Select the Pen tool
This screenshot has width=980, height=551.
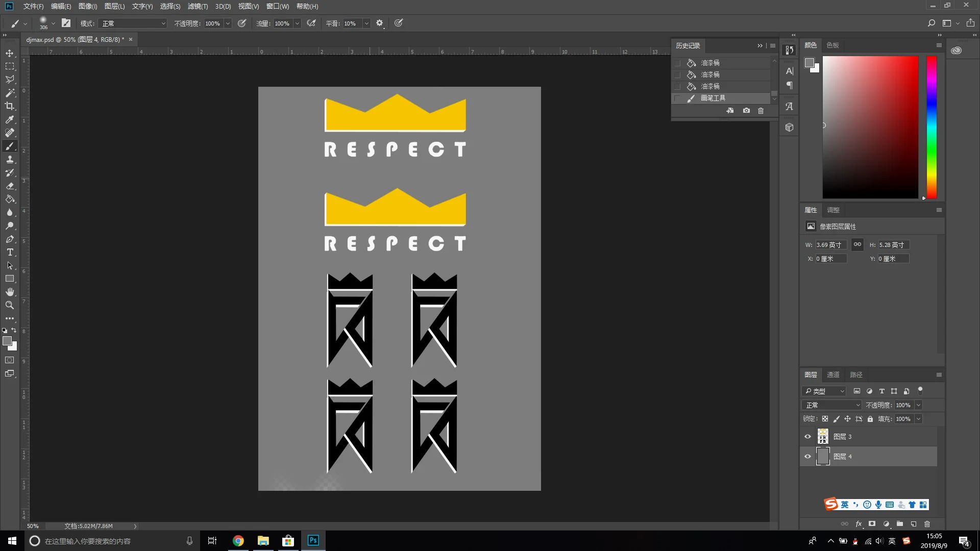(x=10, y=239)
